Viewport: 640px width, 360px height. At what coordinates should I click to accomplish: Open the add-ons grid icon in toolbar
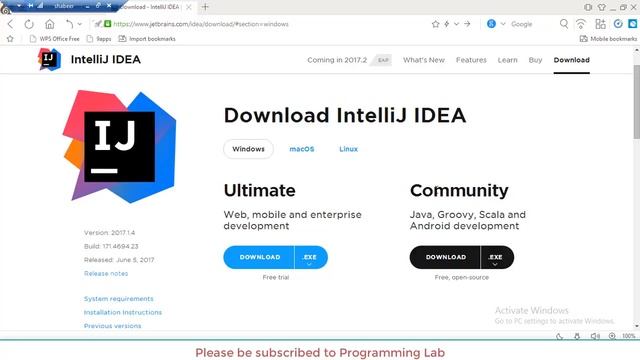tap(600, 24)
